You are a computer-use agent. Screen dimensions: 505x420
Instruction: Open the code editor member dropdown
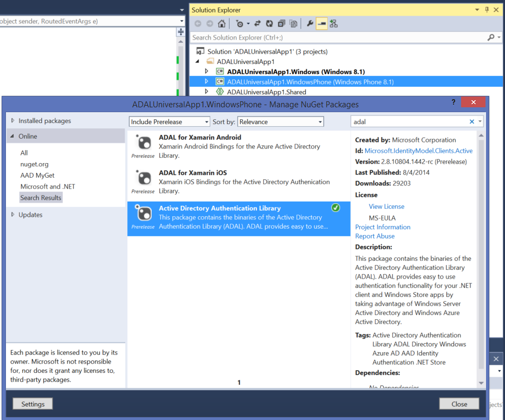[182, 21]
